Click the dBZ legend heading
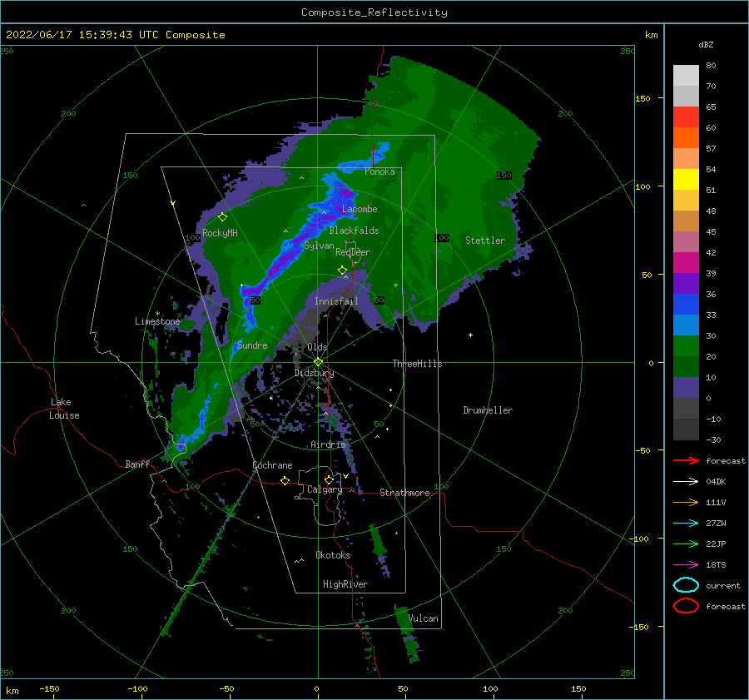This screenshot has width=749, height=700. pyautogui.click(x=706, y=44)
